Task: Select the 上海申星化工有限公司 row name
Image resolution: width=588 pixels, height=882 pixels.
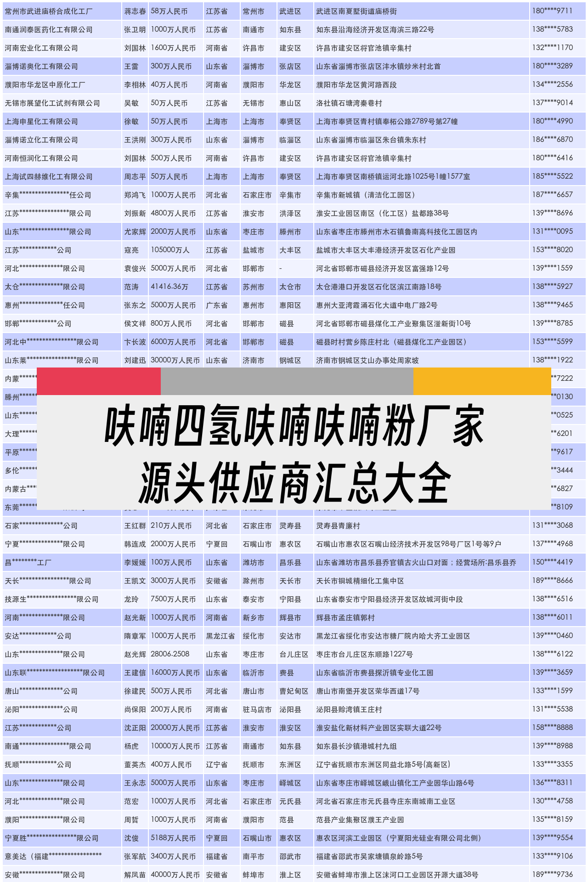Action: click(41, 121)
